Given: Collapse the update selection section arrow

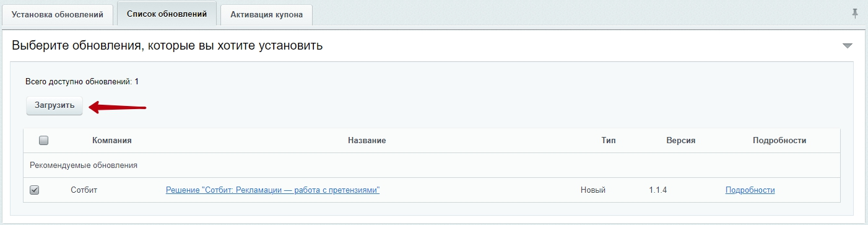Looking at the screenshot, I should coord(848,46).
